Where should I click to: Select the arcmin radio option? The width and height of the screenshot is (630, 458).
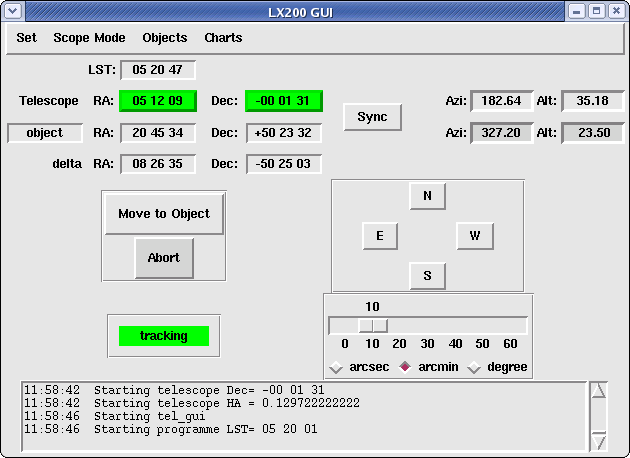(406, 367)
